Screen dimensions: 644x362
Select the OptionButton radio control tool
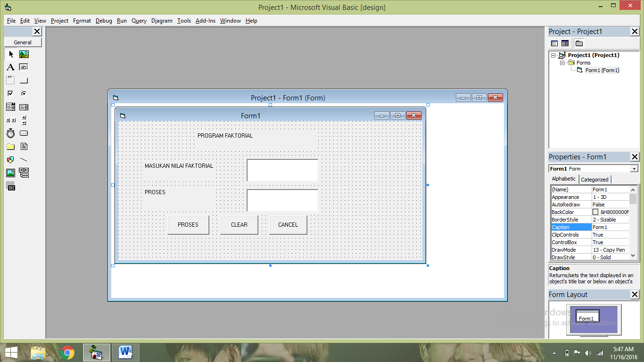(x=24, y=93)
